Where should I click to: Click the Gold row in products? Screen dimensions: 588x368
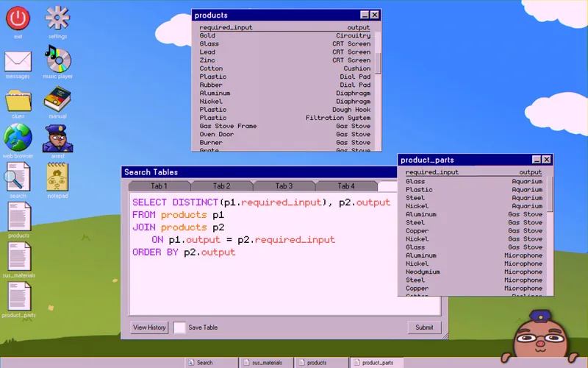(284, 35)
